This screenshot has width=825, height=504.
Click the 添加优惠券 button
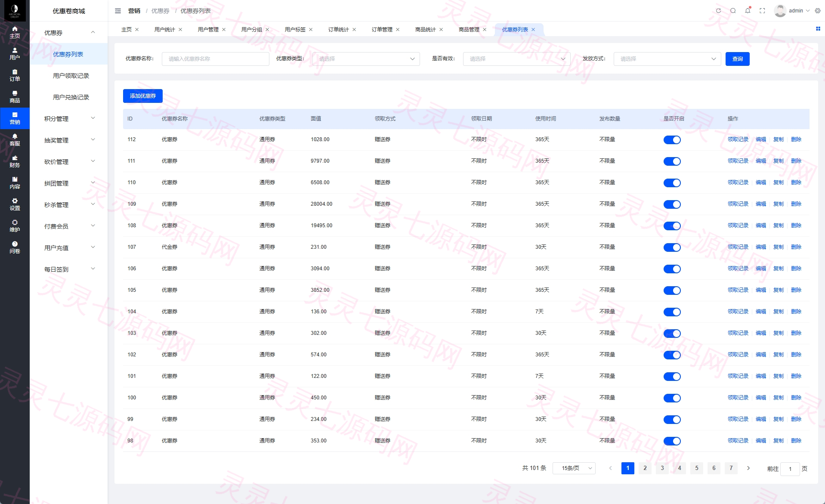143,96
